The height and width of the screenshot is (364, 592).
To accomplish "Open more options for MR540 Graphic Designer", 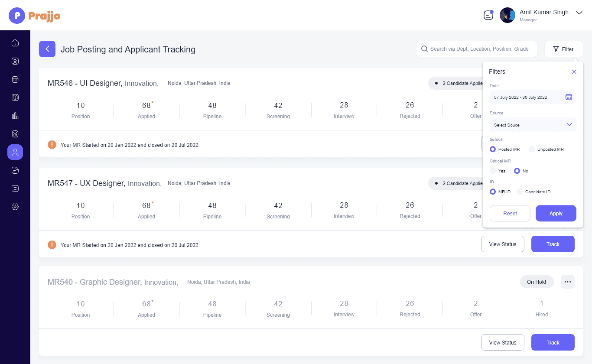I will [x=567, y=282].
